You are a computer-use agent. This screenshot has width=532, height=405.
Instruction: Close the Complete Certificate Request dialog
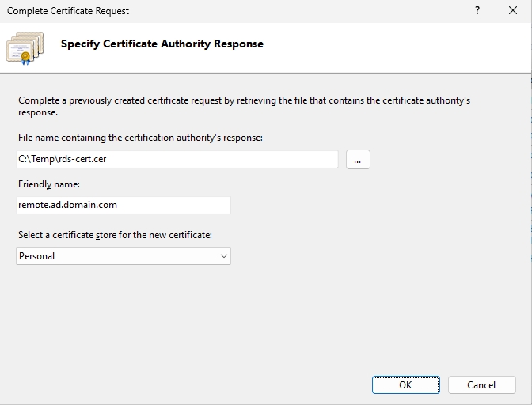[x=513, y=11]
